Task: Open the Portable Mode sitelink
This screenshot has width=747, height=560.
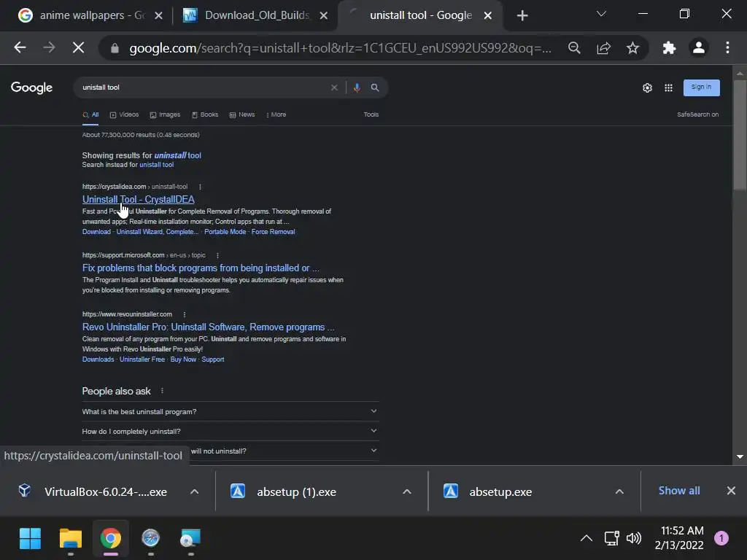Action: (225, 232)
